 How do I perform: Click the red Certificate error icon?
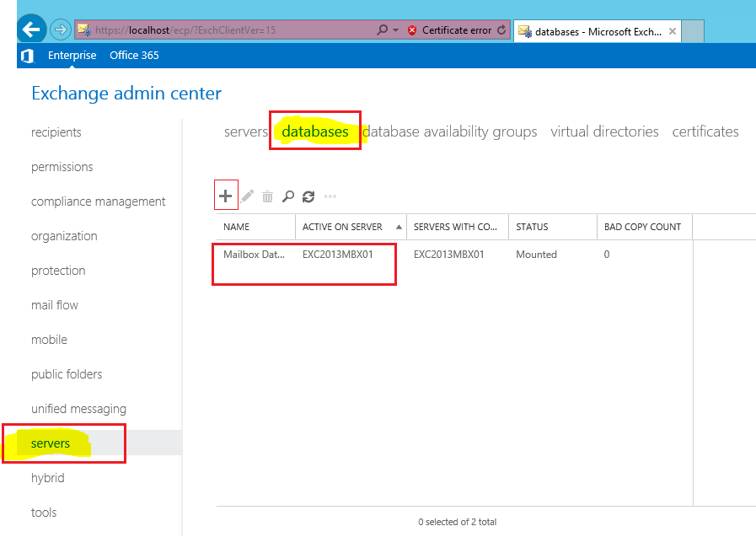click(x=412, y=30)
